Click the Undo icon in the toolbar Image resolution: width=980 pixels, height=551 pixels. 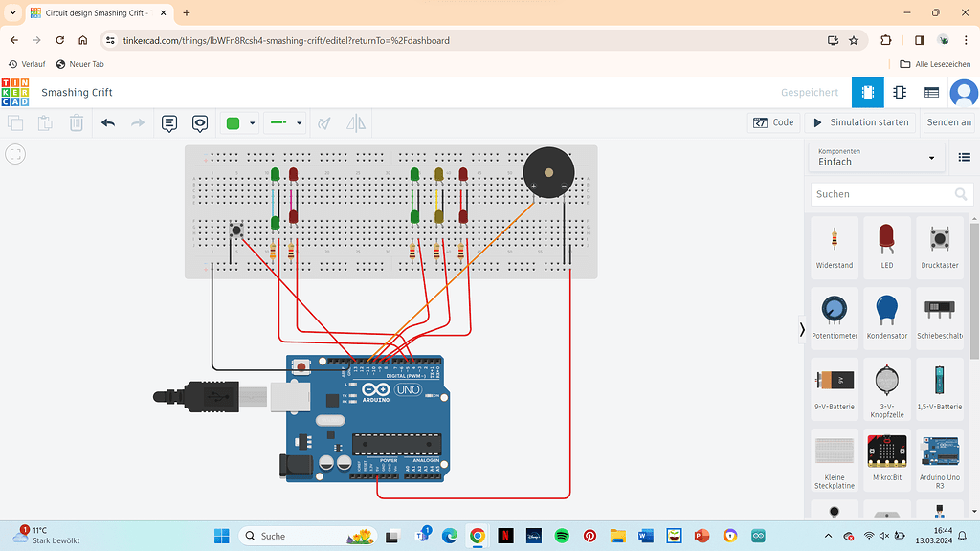pyautogui.click(x=107, y=122)
